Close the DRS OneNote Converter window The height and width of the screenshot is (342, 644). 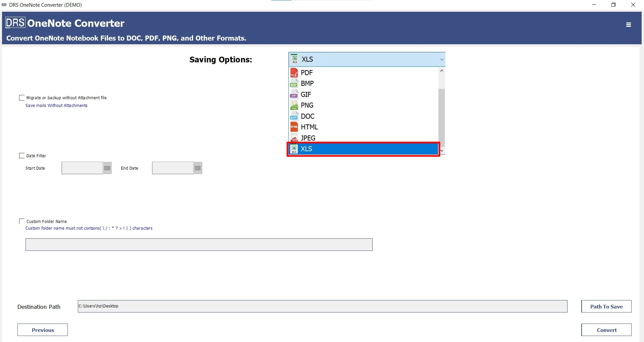tap(633, 5)
